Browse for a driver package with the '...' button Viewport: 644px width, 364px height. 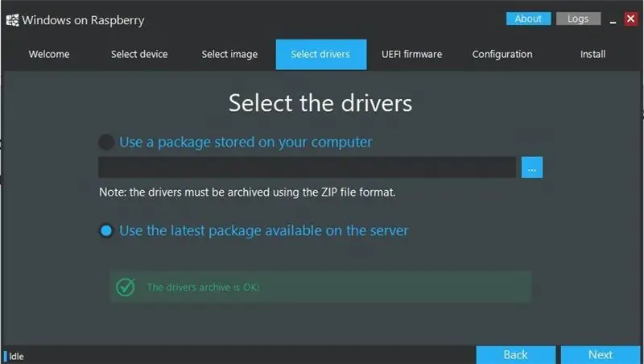click(532, 168)
